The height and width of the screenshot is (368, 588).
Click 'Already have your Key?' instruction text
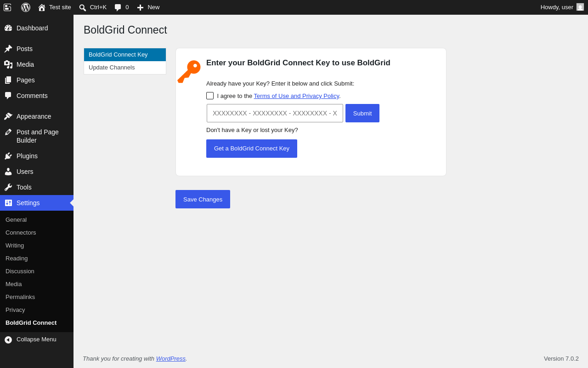pos(280,84)
